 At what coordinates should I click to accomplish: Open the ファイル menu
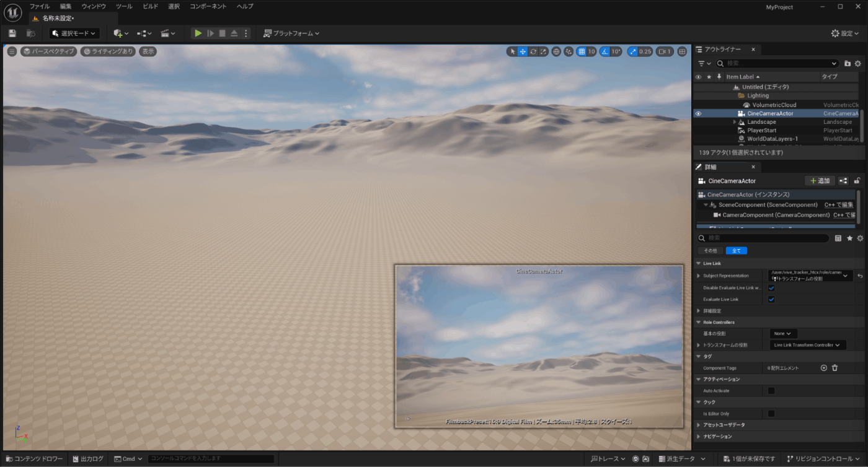click(x=40, y=6)
